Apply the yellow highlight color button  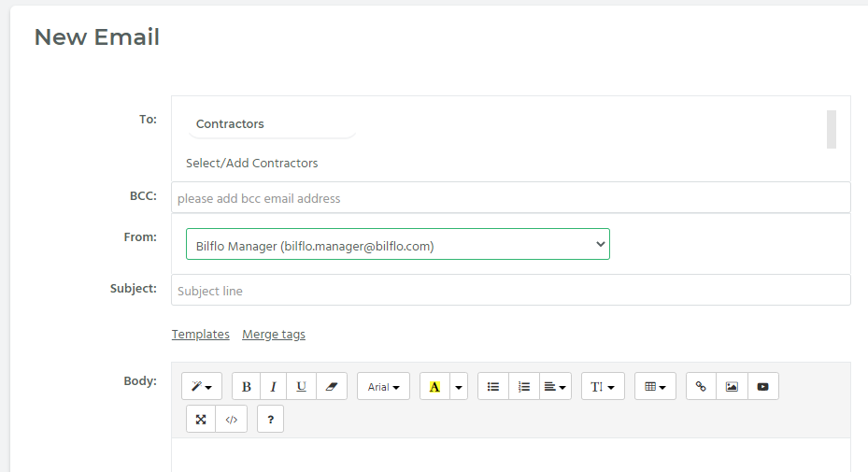[434, 386]
